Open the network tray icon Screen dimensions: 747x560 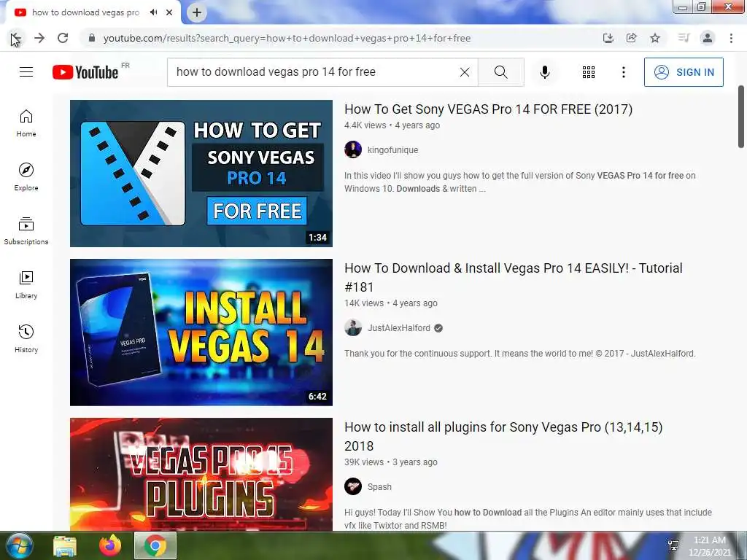pos(673,545)
